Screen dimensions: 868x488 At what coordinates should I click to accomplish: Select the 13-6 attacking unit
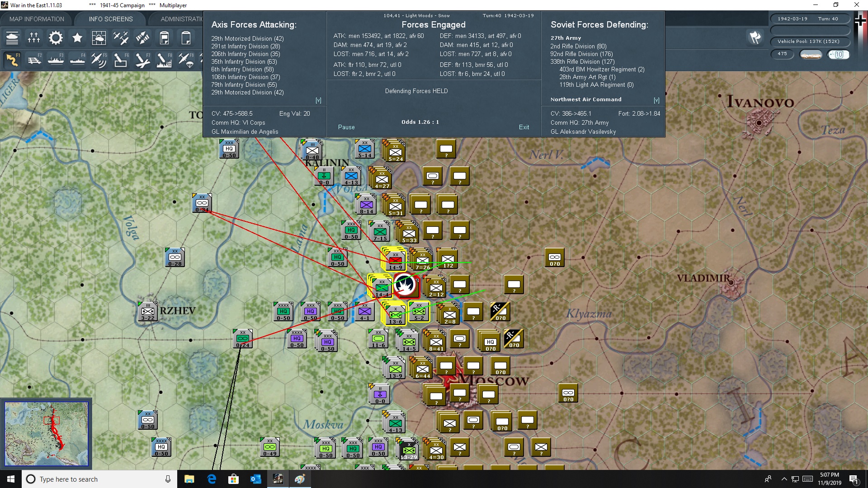tap(394, 314)
